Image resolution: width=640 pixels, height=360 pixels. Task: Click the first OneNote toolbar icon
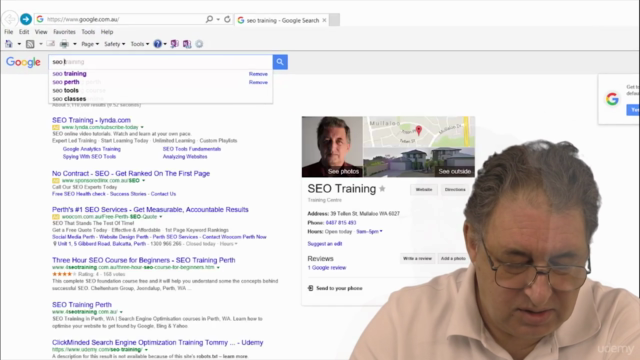coord(174,44)
